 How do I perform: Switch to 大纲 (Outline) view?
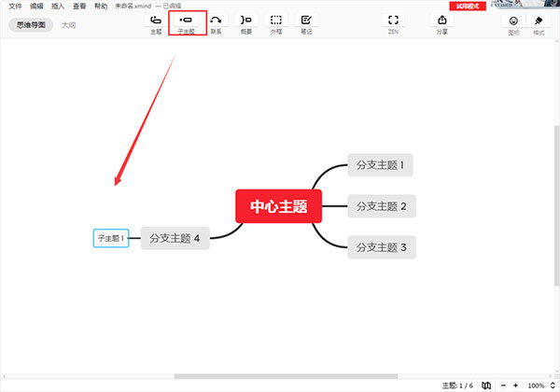69,25
